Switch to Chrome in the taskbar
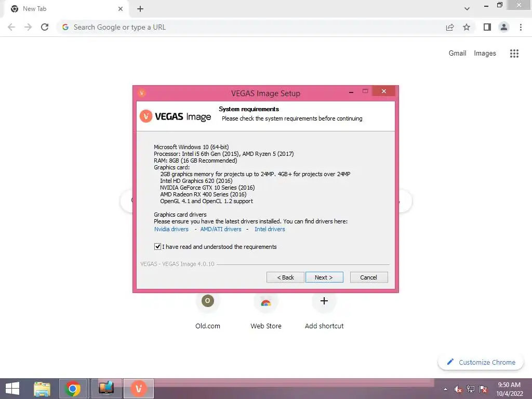 [x=73, y=389]
